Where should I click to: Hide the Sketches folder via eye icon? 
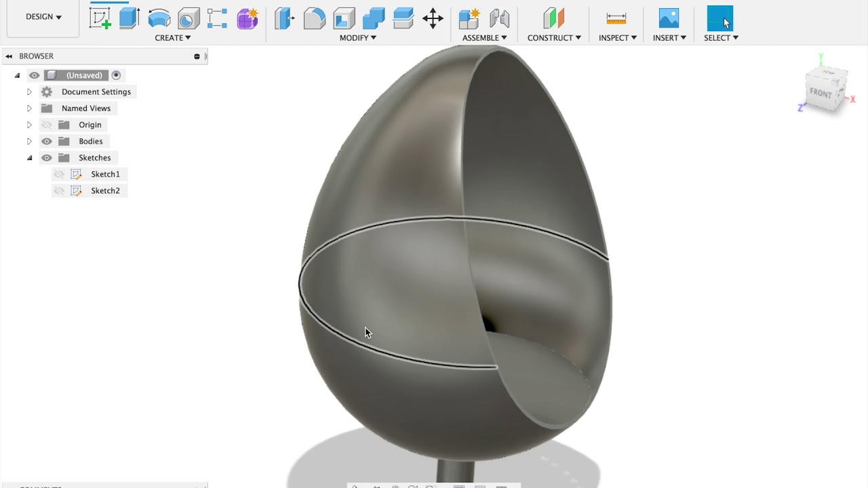pyautogui.click(x=46, y=158)
